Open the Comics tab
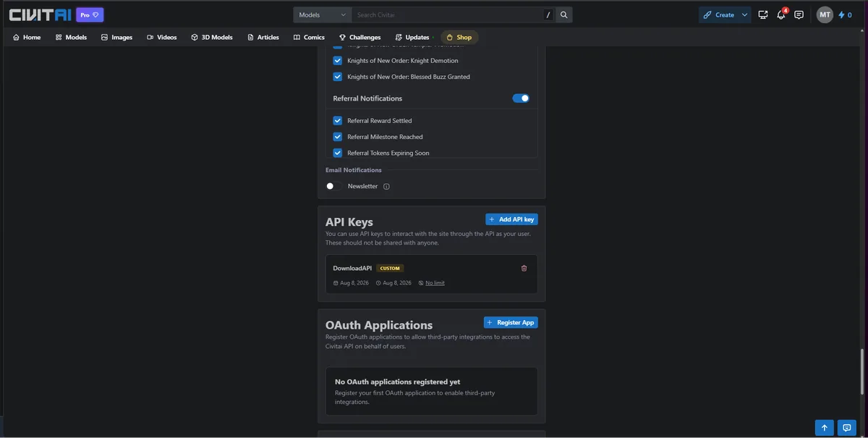868x443 pixels. [309, 37]
